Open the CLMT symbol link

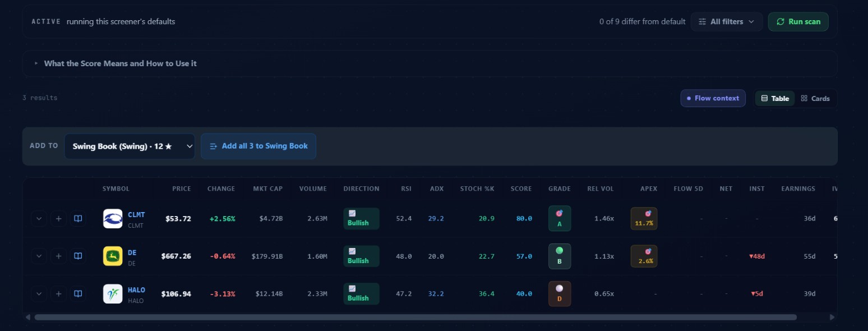(136, 215)
